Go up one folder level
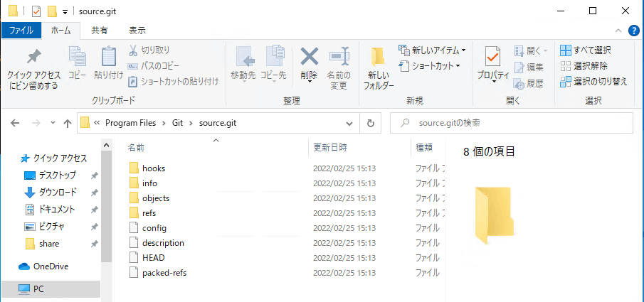The image size is (644, 302). click(x=68, y=123)
